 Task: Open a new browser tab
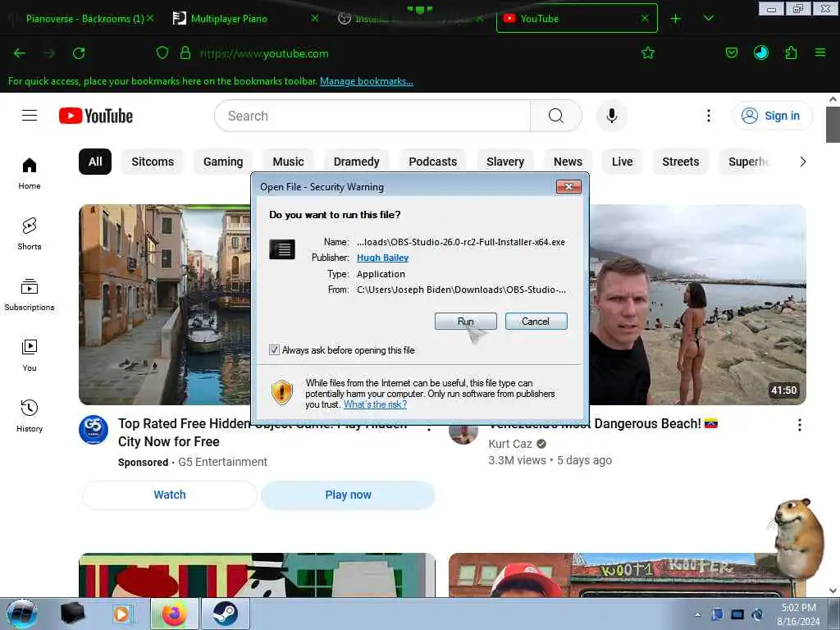tap(676, 19)
